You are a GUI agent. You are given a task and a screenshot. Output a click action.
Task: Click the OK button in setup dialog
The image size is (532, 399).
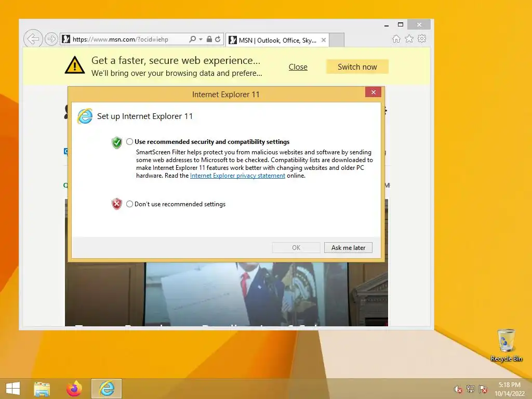click(296, 248)
